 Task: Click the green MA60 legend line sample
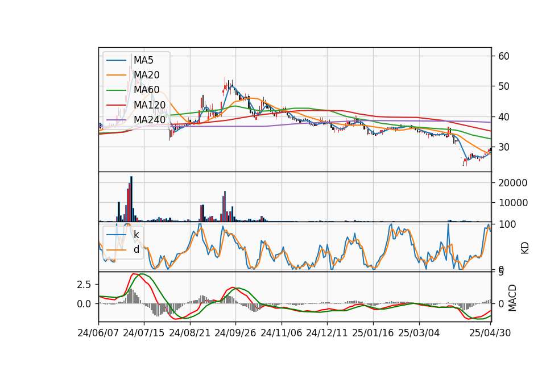(x=116, y=90)
